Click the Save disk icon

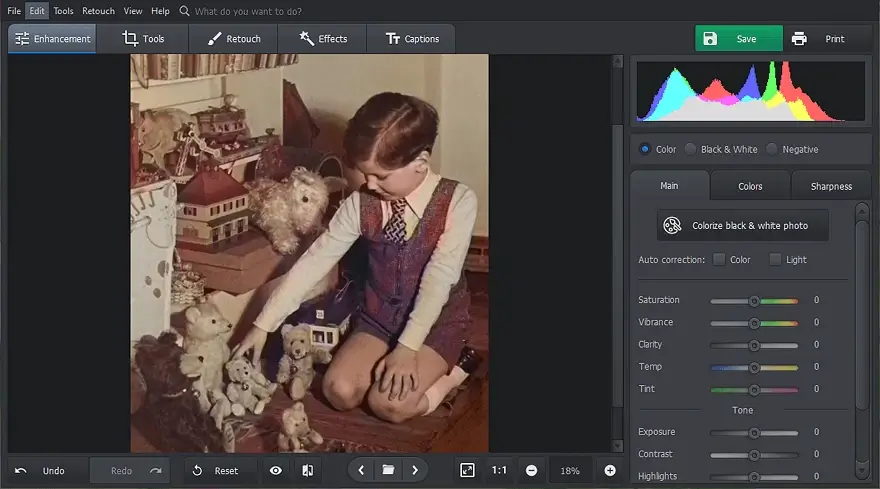coord(710,39)
